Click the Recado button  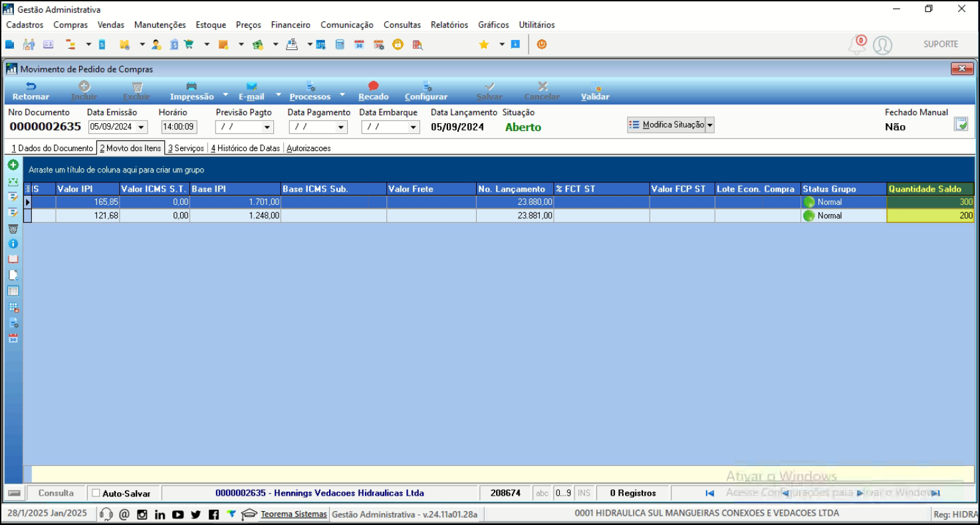tap(373, 91)
